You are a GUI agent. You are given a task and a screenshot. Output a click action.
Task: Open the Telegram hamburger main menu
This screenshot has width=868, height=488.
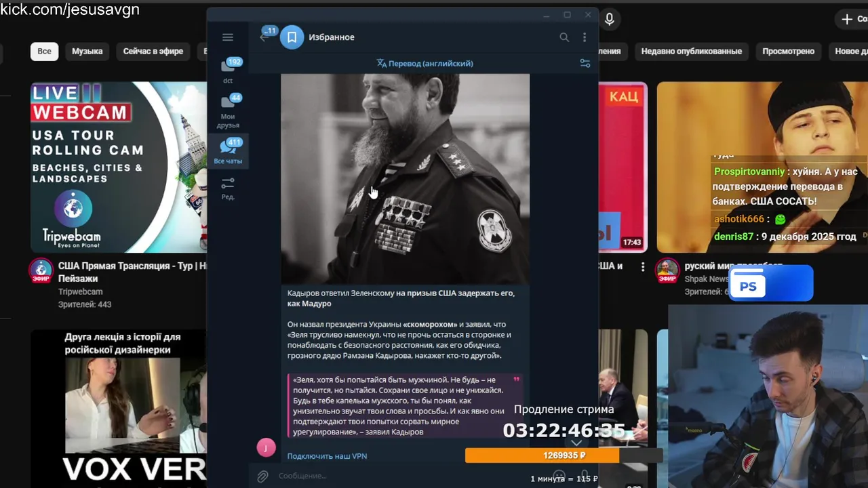[228, 37]
